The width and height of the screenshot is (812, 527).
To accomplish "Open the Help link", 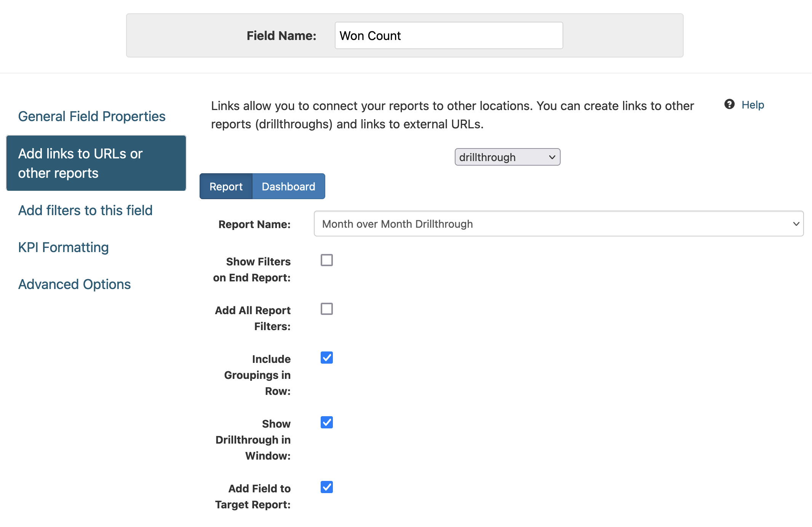I will pos(753,105).
